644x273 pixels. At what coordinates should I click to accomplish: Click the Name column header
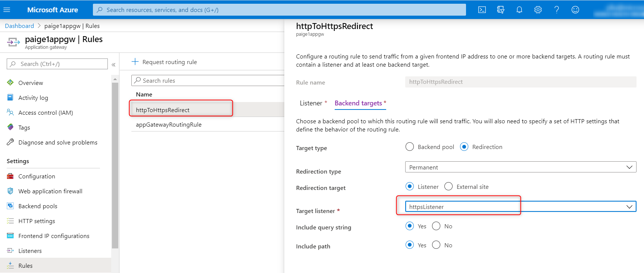pyautogui.click(x=144, y=94)
